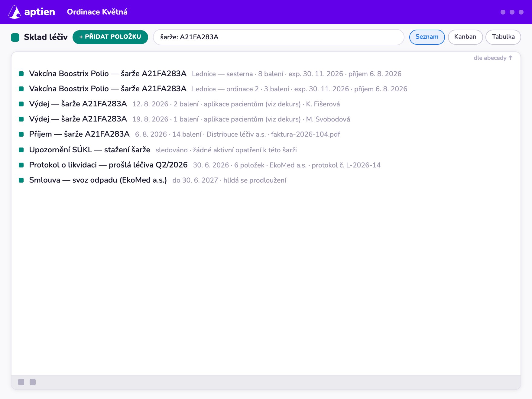The width and height of the screenshot is (532, 399).
Task: Open Vakcína Boostrix Polio in Lednice — ordinace 2
Action: pos(108,89)
